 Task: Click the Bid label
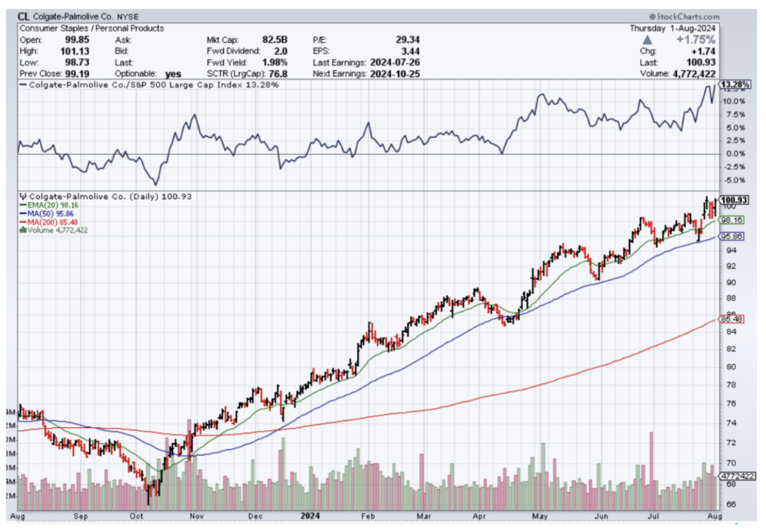coord(122,51)
